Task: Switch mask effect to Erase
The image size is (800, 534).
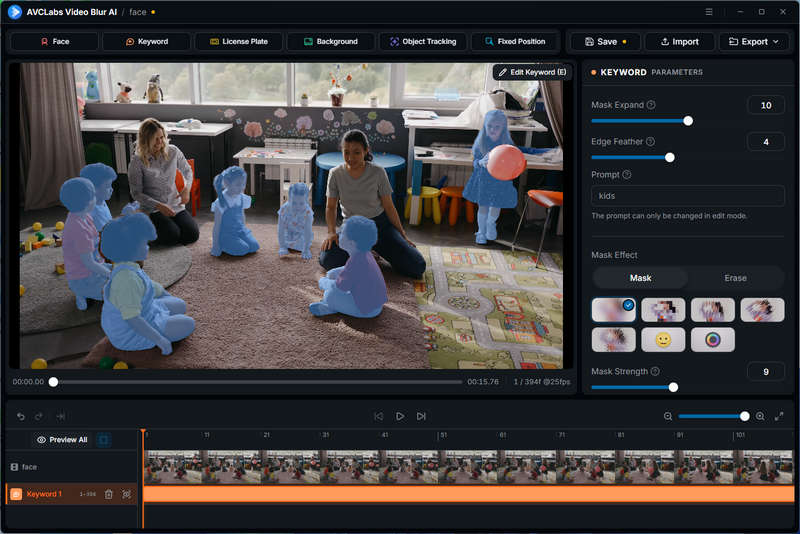Action: click(x=735, y=278)
